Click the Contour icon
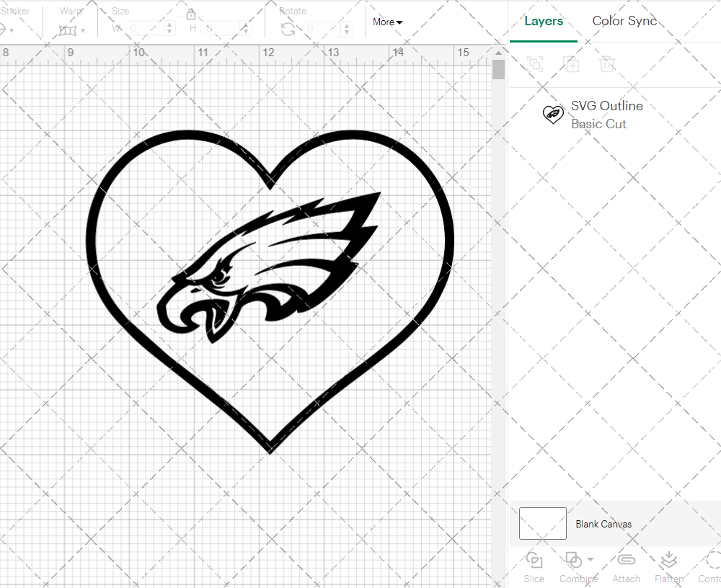This screenshot has width=721, height=588. coord(712,561)
